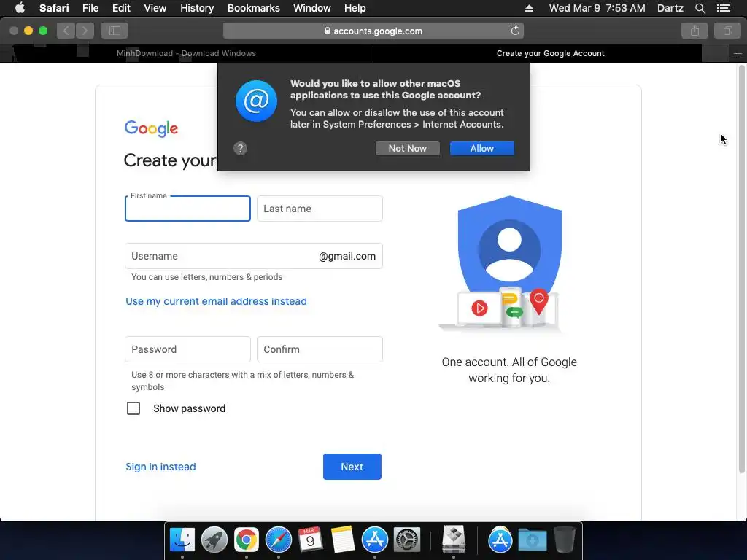Open Downloads folder in Dock
Image resolution: width=747 pixels, height=560 pixels.
click(532, 540)
